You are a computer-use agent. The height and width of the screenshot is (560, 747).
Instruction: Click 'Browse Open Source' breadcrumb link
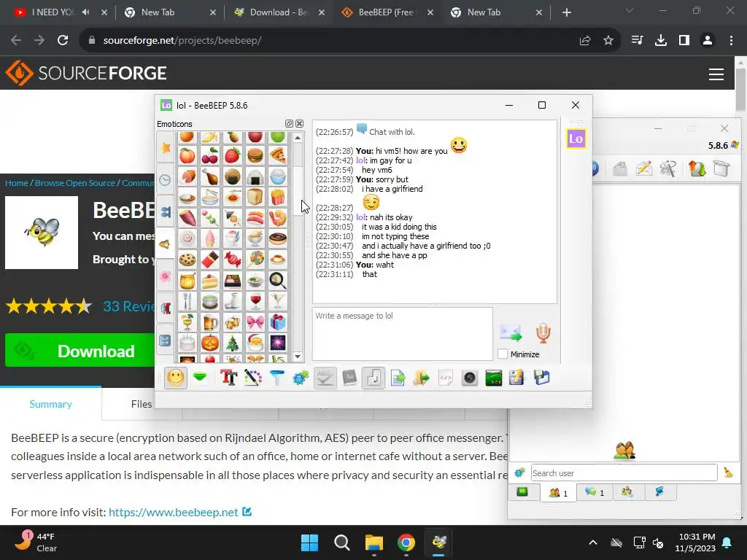pos(75,183)
